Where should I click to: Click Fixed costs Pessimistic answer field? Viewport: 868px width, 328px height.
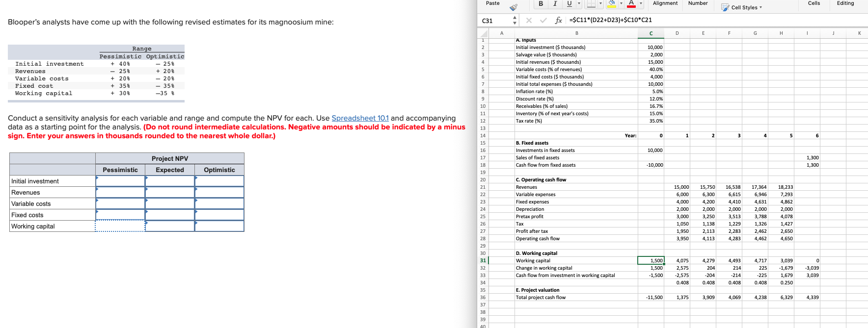[120, 215]
